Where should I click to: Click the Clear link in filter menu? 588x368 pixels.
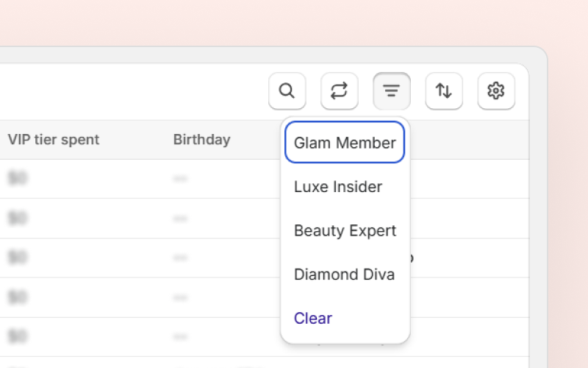point(313,318)
